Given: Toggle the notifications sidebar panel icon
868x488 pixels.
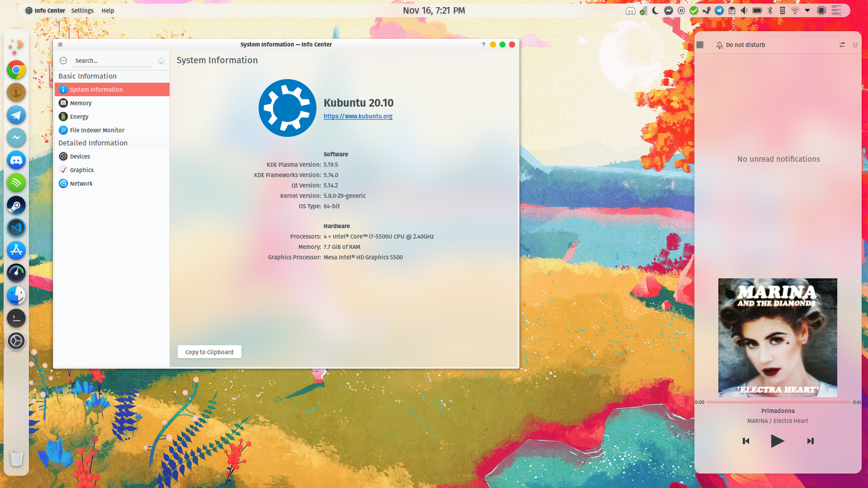Looking at the screenshot, I should [x=836, y=10].
